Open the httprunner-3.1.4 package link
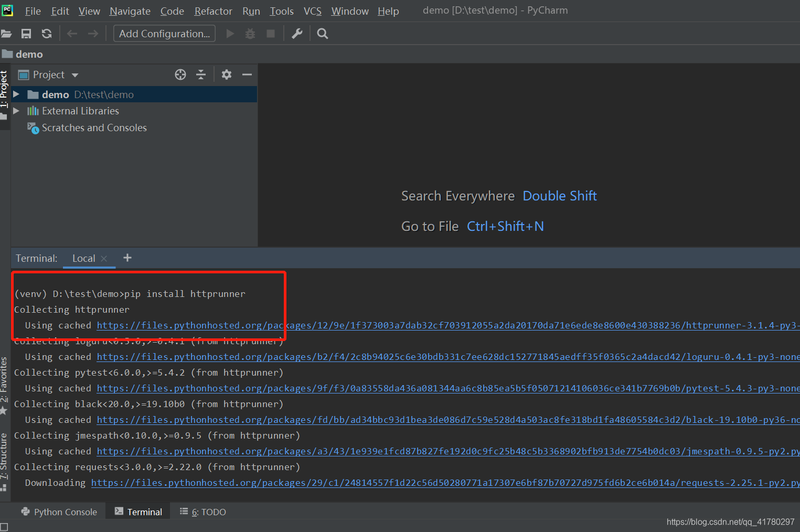Viewport: 800px width, 532px height. 448,325
